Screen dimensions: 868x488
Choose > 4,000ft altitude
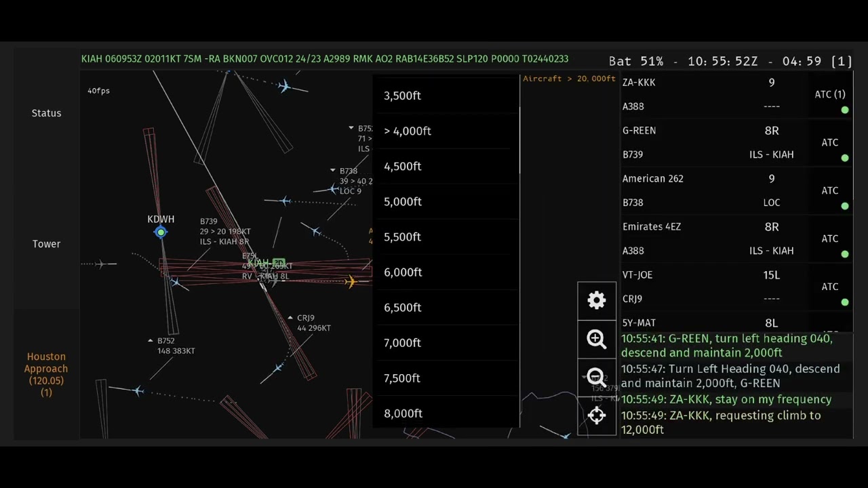pyautogui.click(x=446, y=131)
